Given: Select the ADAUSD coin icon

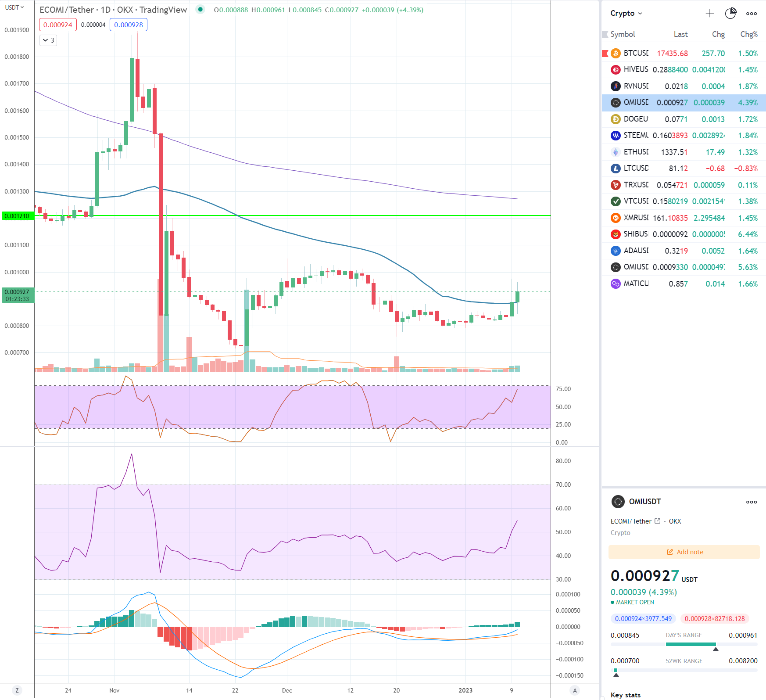Looking at the screenshot, I should tap(616, 251).
